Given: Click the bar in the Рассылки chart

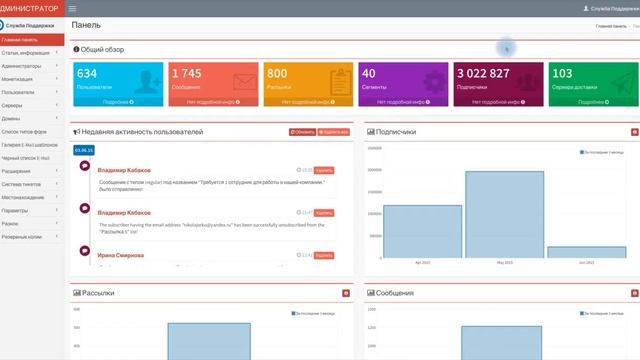Looking at the screenshot, I should [x=209, y=341].
